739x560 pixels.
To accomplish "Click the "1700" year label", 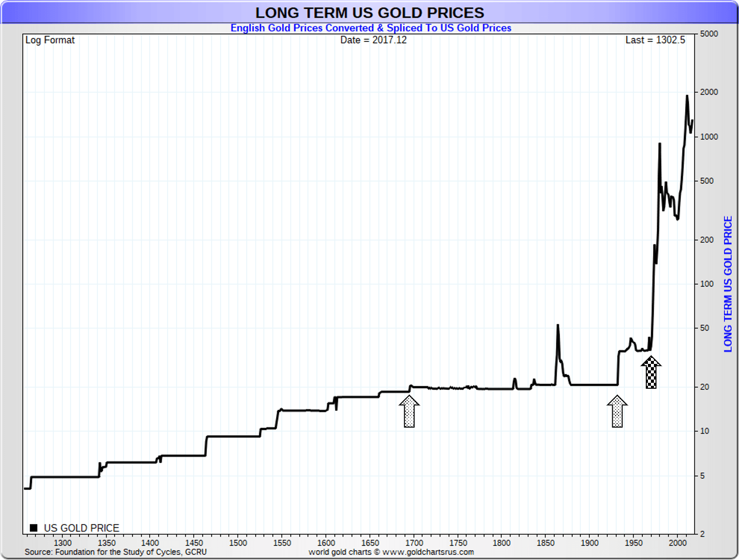I will tap(414, 543).
